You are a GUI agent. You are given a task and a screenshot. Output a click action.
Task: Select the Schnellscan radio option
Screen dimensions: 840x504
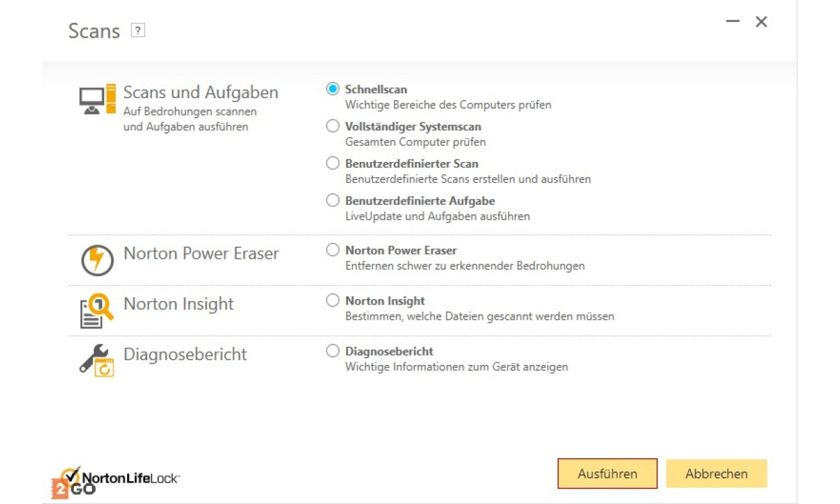point(333,89)
